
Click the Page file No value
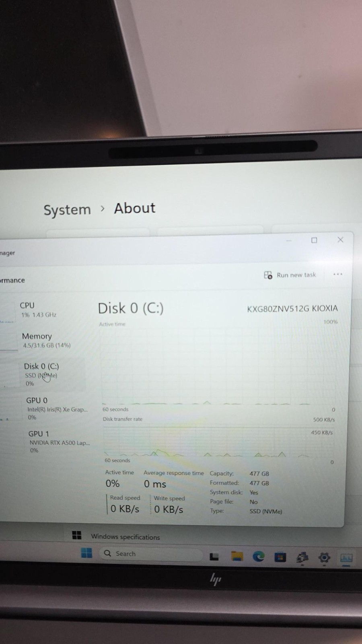tap(253, 502)
